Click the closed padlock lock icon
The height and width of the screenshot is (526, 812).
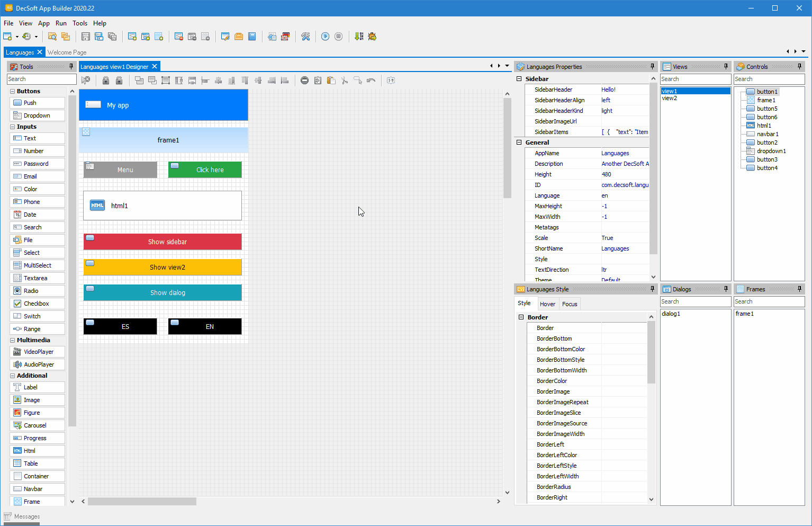pos(106,81)
